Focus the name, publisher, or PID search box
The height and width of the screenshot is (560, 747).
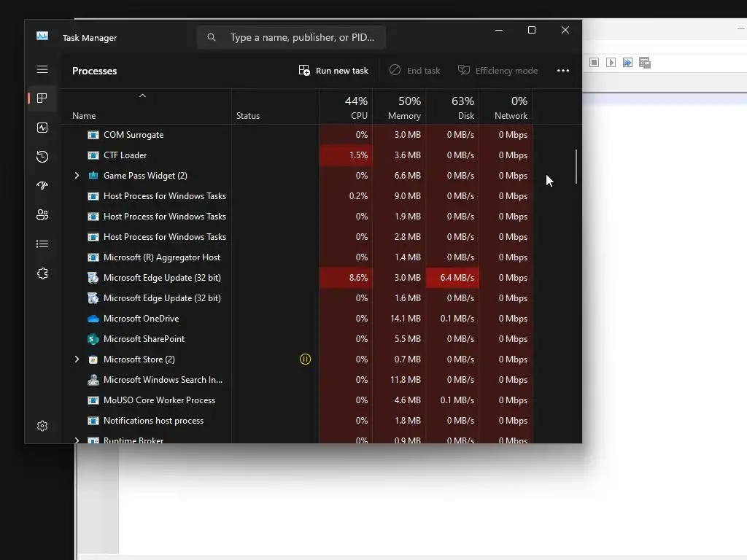pos(292,37)
